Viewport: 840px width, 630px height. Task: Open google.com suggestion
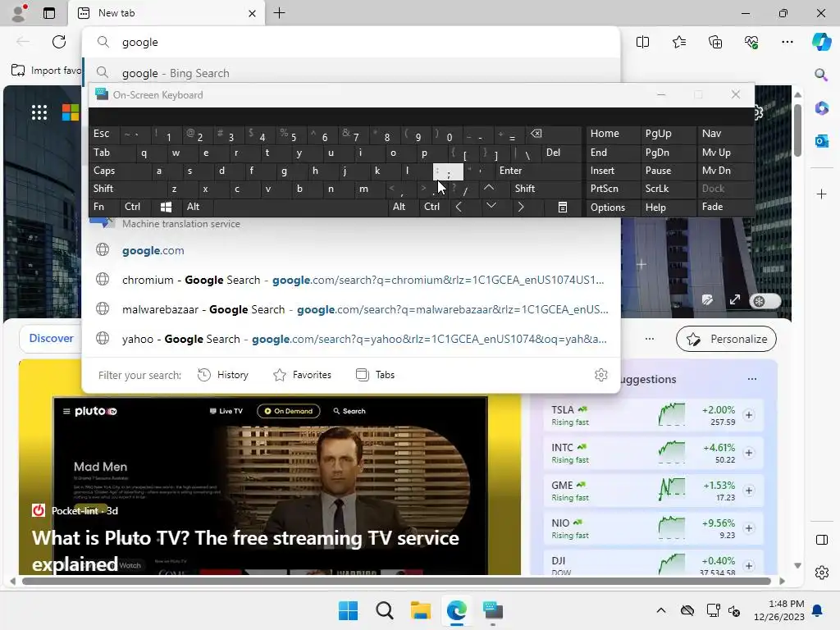(351, 250)
